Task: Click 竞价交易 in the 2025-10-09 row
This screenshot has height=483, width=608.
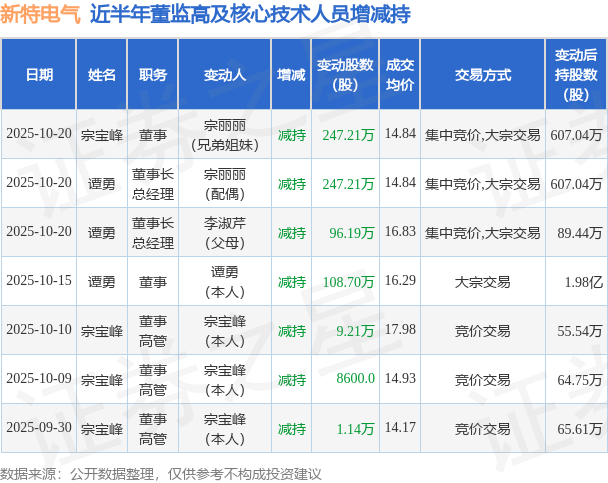Action: pos(483,380)
